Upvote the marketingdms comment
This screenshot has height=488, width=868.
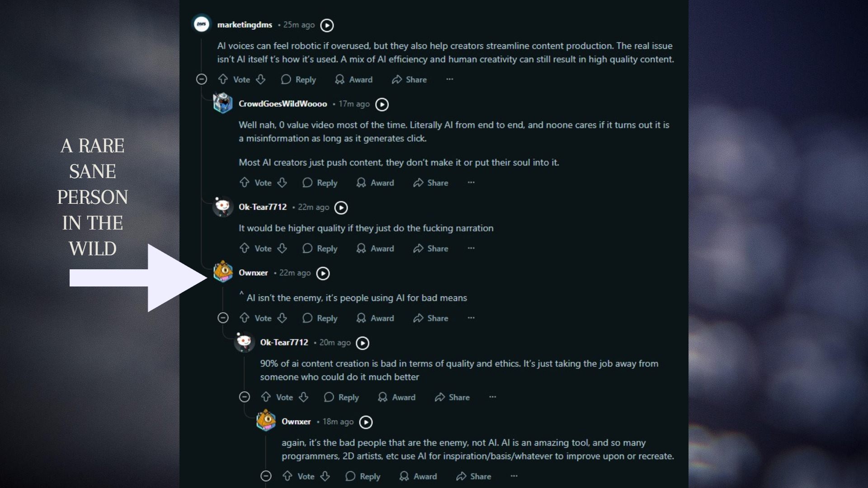(223, 80)
